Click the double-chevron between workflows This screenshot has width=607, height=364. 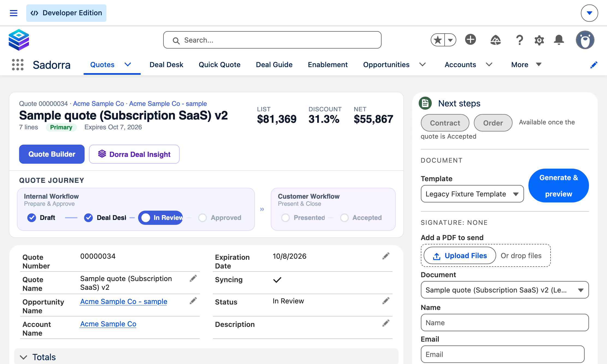(x=262, y=209)
